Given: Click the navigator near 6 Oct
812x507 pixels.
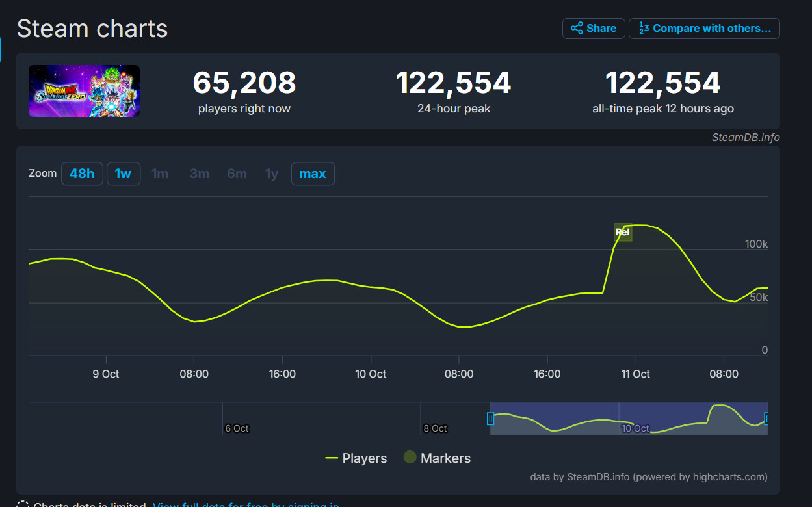Looking at the screenshot, I should tap(237, 428).
